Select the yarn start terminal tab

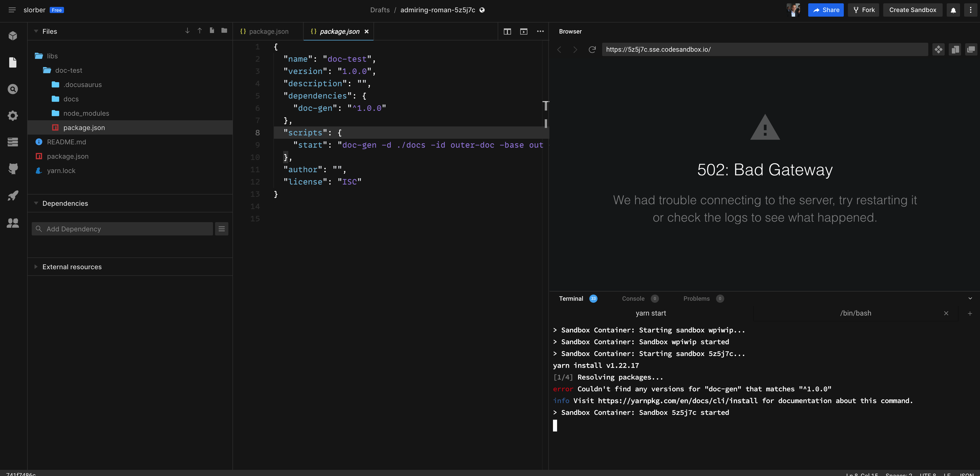(x=651, y=313)
